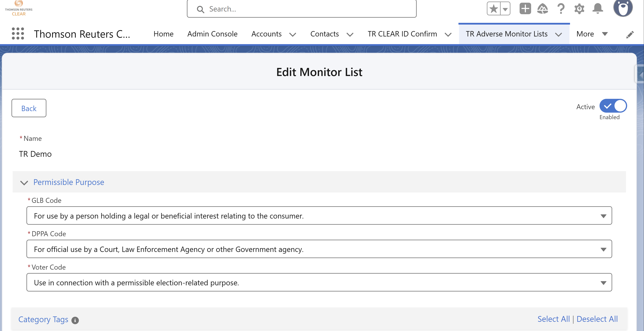Toggle the Active switch

pyautogui.click(x=613, y=106)
